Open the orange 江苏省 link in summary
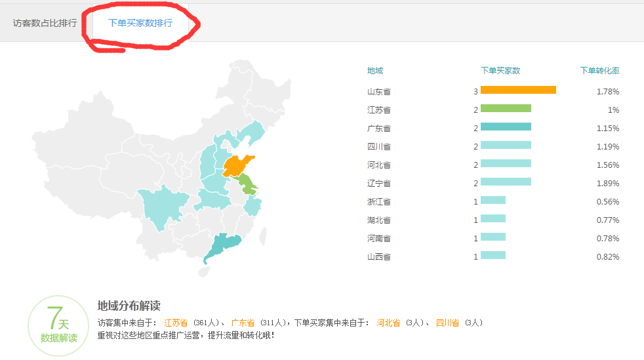The height and width of the screenshot is (360, 644). [176, 323]
